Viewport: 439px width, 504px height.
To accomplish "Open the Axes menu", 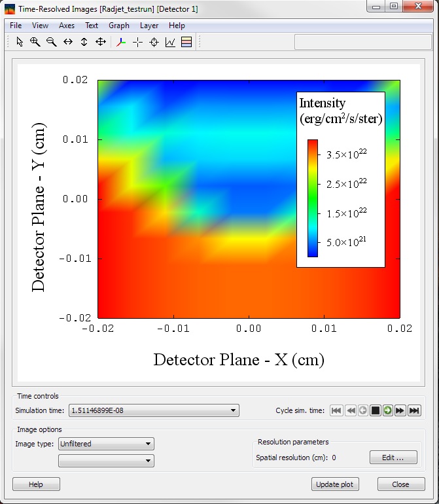I will pyautogui.click(x=67, y=26).
